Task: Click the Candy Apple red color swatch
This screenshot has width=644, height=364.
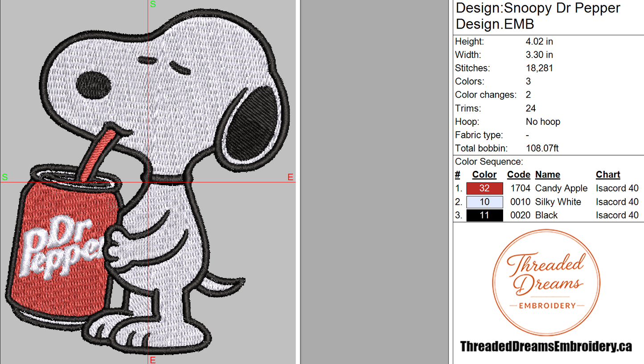Action: [x=484, y=188]
